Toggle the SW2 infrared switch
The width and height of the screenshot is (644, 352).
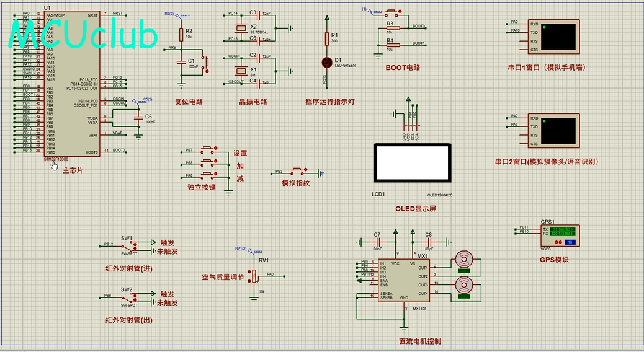tap(131, 297)
